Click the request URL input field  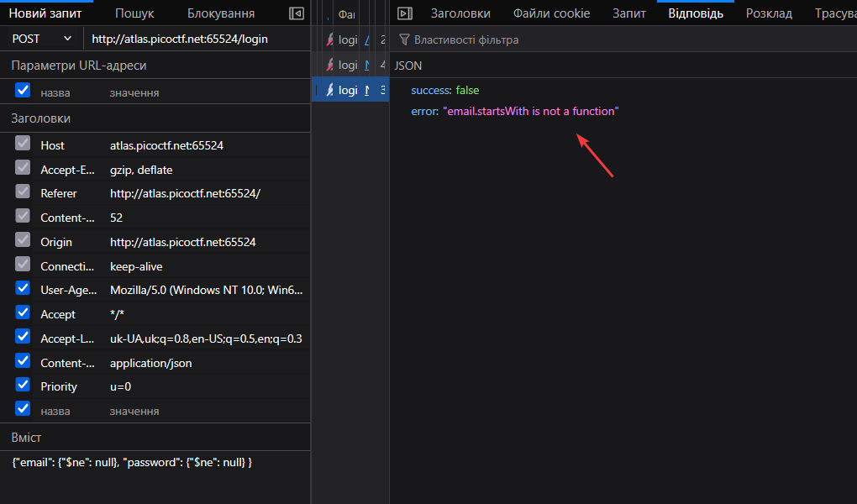[197, 39]
